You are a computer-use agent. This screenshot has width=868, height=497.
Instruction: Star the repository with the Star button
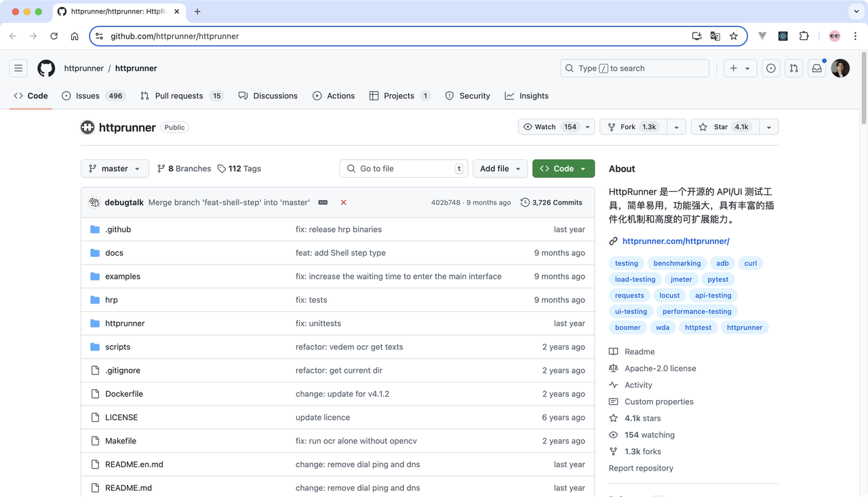[725, 127]
